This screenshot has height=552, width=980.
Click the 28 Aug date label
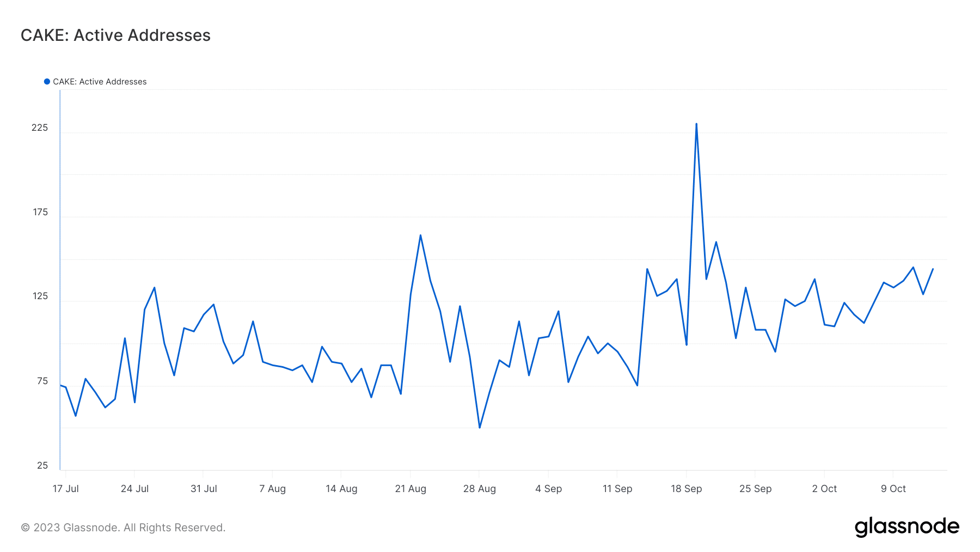(479, 489)
